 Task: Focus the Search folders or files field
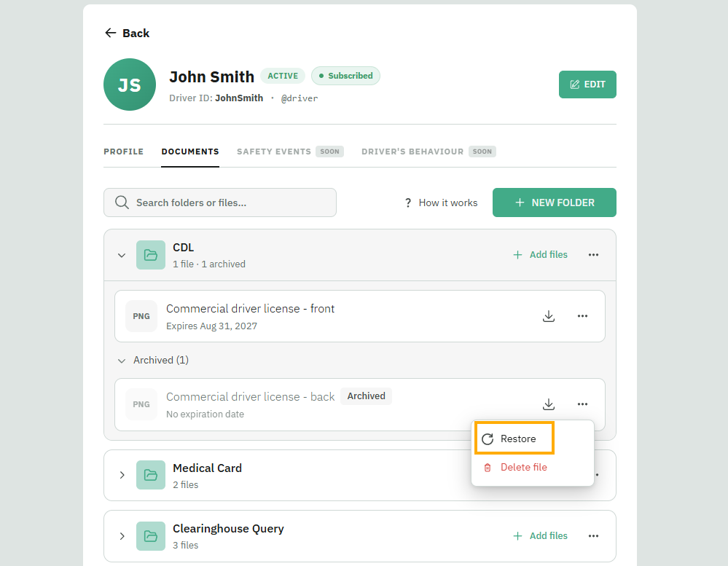pos(220,203)
